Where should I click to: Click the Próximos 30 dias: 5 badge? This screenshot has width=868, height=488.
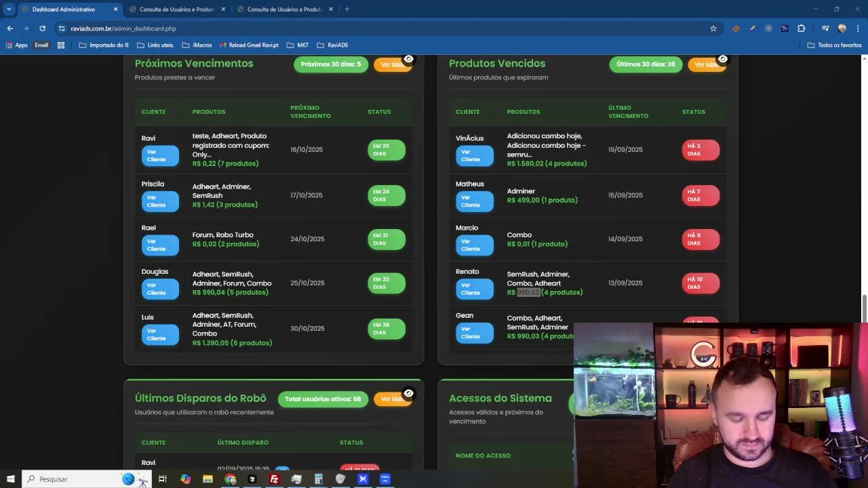331,64
